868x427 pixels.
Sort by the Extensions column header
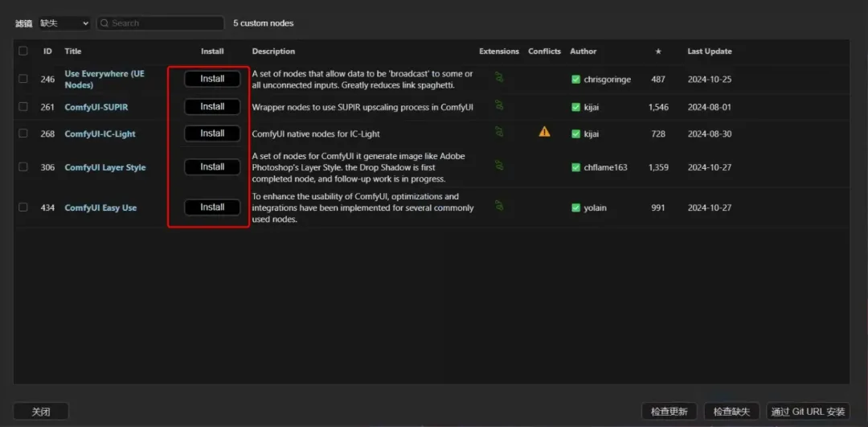tap(499, 51)
